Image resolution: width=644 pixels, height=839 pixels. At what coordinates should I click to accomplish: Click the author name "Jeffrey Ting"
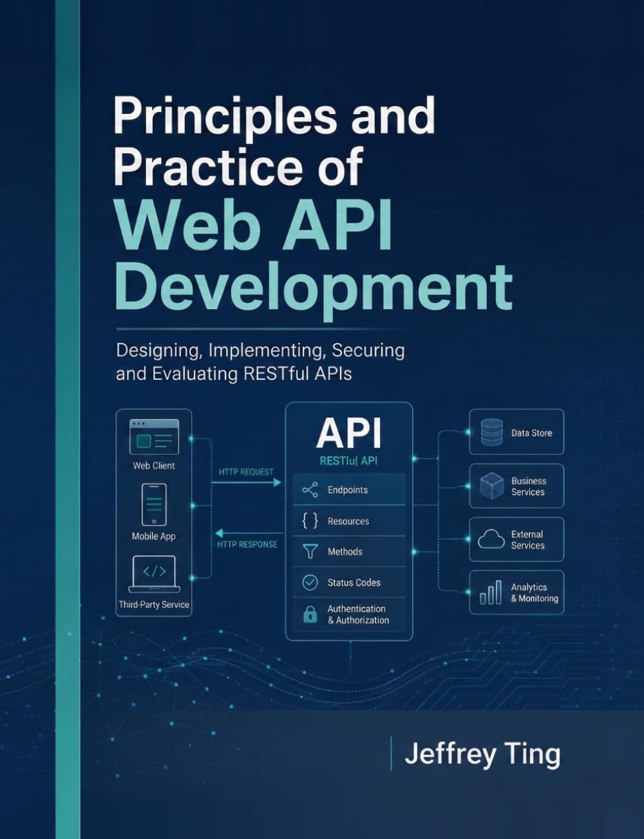click(x=482, y=754)
